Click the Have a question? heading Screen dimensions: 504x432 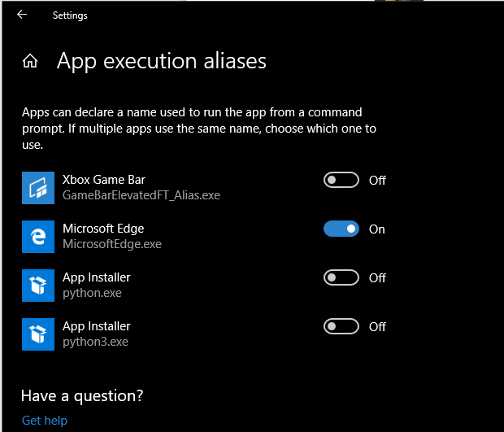82,395
